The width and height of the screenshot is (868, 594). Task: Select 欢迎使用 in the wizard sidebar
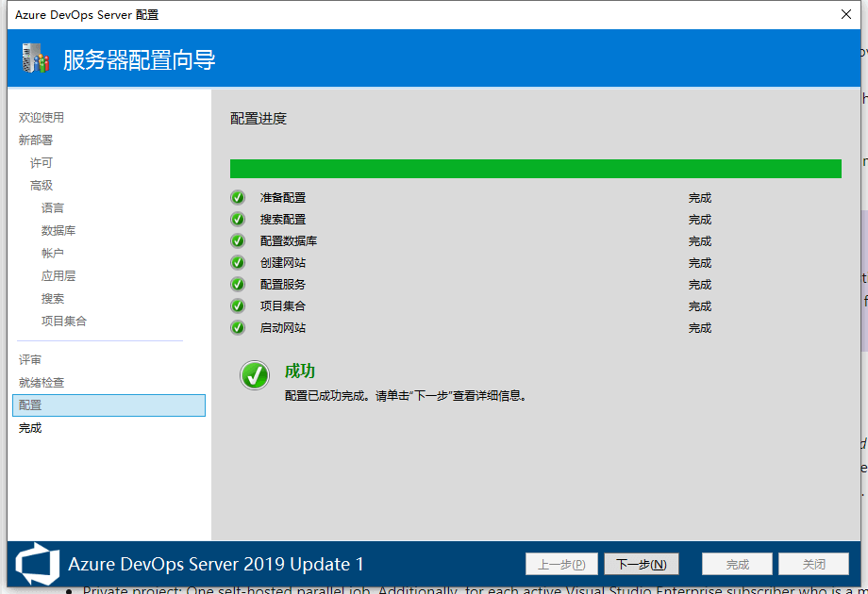pos(42,118)
